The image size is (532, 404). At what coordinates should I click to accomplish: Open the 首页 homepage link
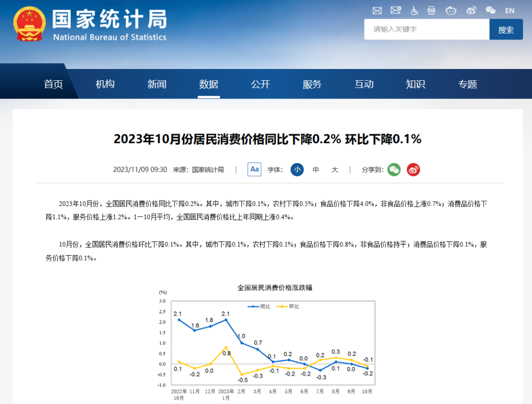click(x=53, y=84)
